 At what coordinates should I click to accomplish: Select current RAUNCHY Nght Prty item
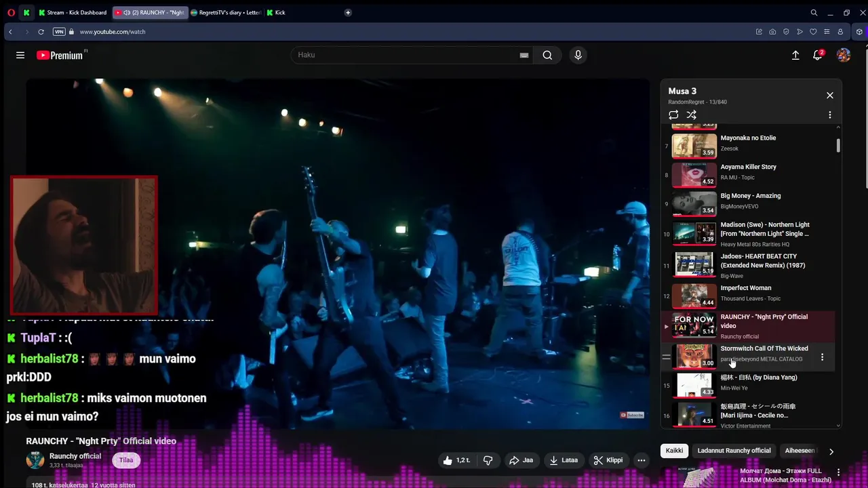748,326
